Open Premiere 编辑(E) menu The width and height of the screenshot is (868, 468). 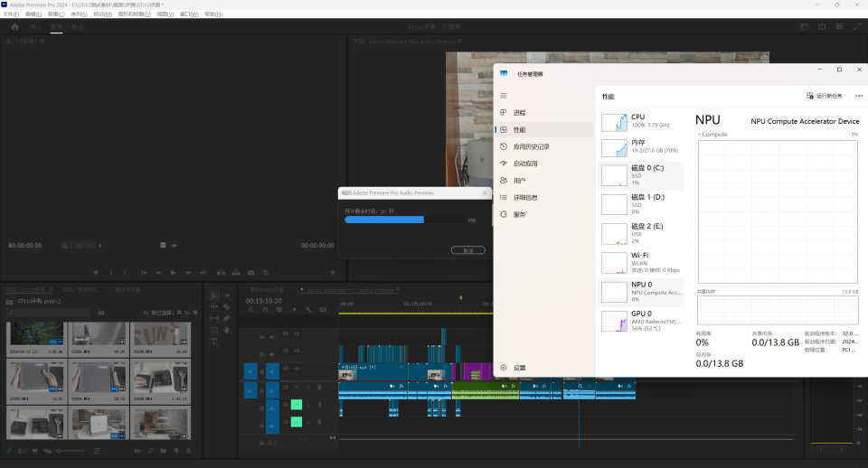[33, 14]
